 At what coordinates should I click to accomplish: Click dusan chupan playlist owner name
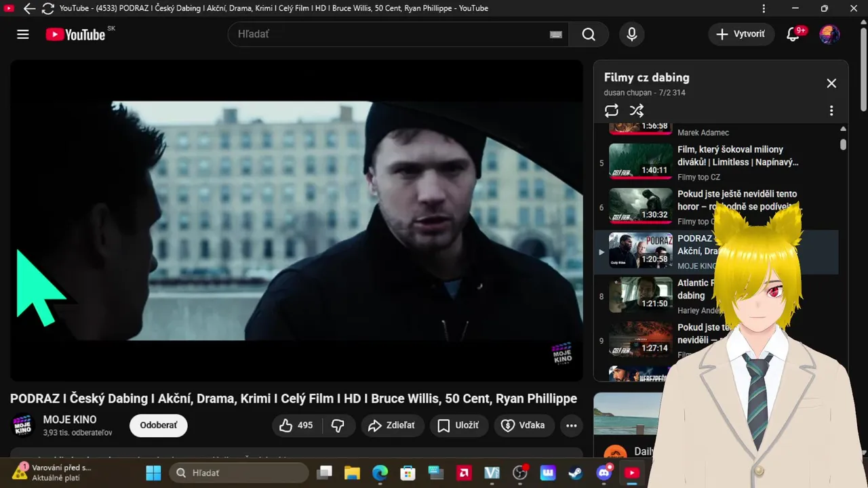coord(628,93)
